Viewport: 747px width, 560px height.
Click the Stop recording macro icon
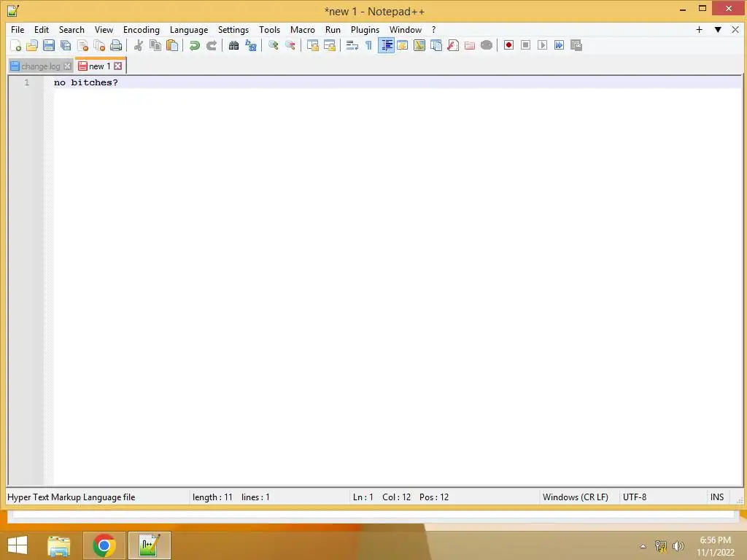pos(525,45)
